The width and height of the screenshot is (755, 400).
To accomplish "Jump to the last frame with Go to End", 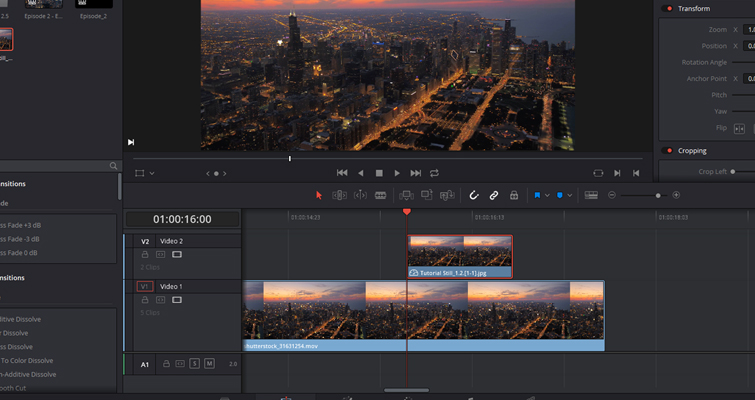I will 416,173.
